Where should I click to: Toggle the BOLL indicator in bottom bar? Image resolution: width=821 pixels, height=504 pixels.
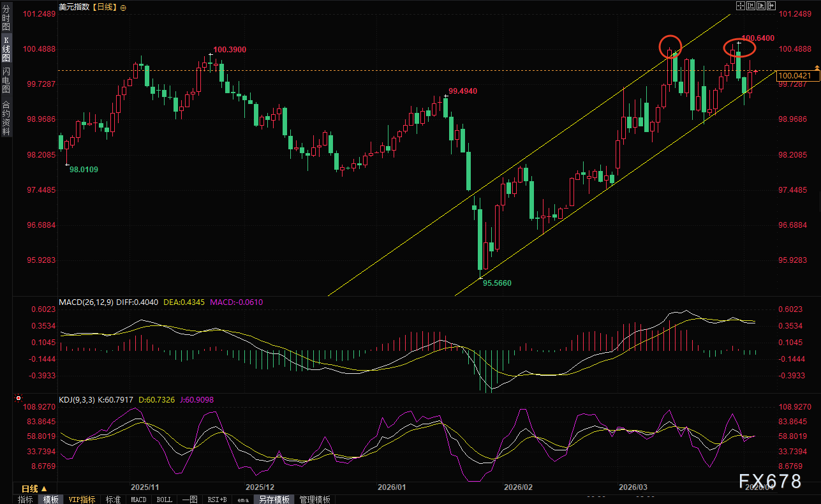[x=164, y=500]
